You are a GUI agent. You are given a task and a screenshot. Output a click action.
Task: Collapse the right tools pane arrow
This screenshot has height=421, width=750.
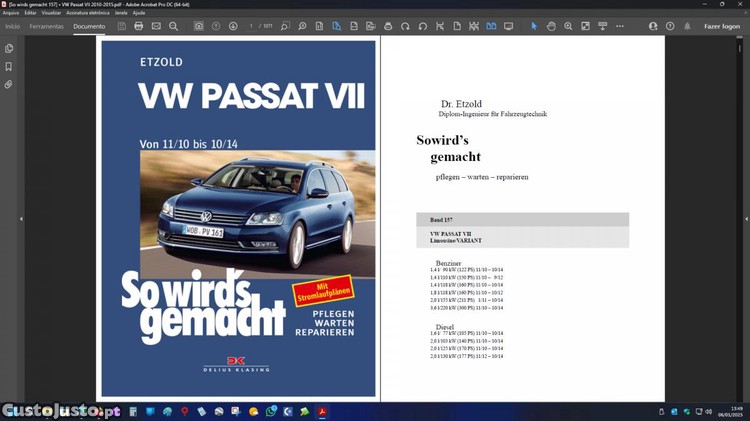[x=743, y=218]
